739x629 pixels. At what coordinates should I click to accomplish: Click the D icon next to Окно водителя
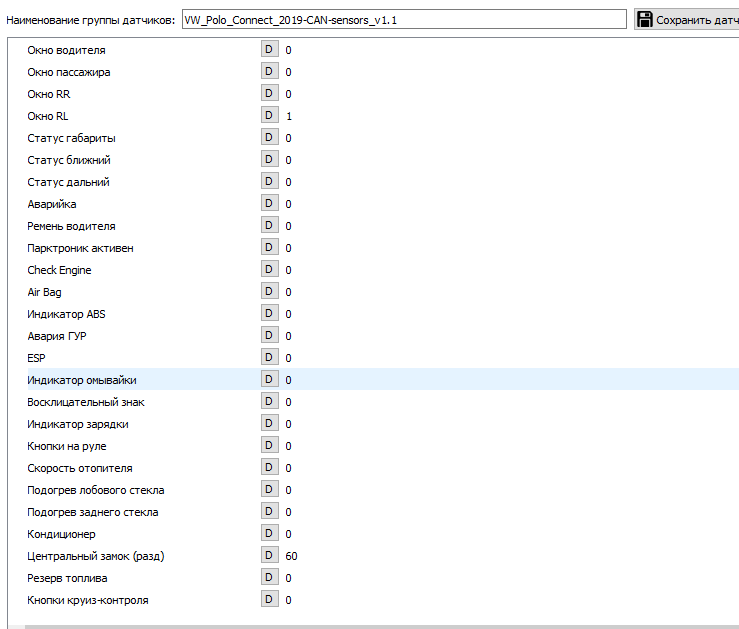268,49
